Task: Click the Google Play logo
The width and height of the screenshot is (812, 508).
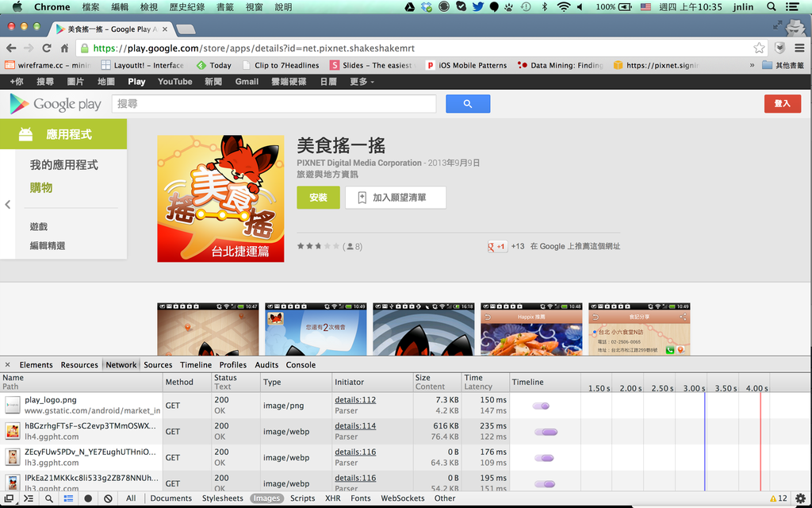Action: tap(56, 104)
